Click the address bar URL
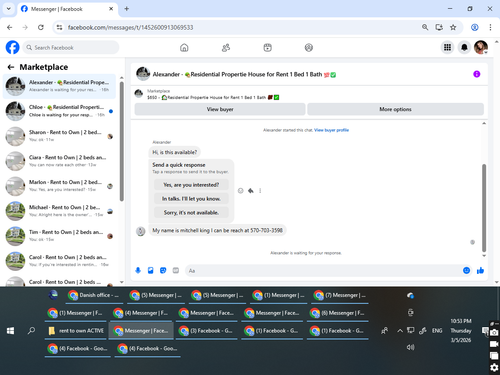Viewport: 500px width, 375px height. [x=130, y=27]
